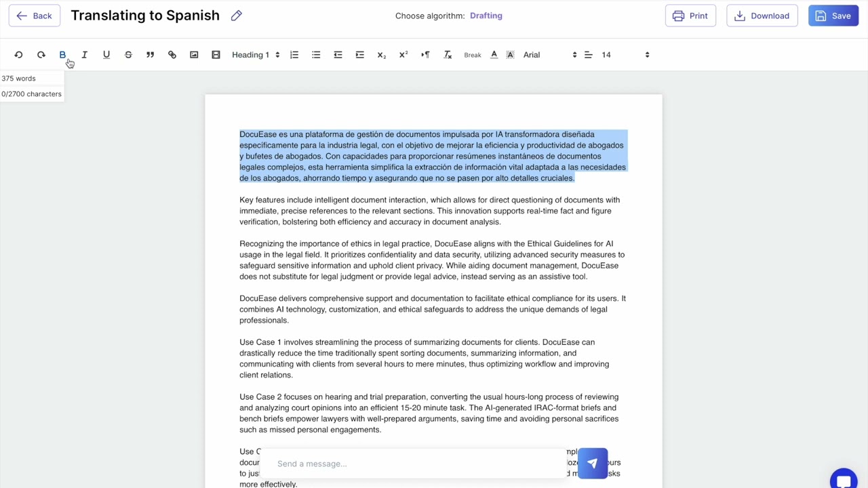Click the '375 words' counter
The width and height of the screenshot is (868, 488).
18,79
